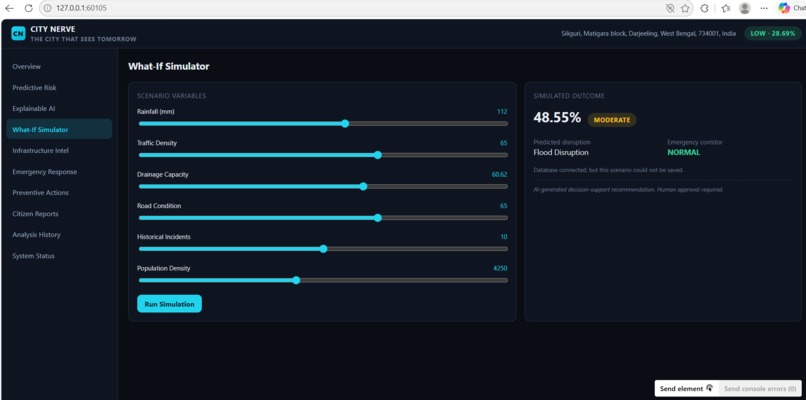Click the 48.55% simulated outcome value

click(557, 118)
